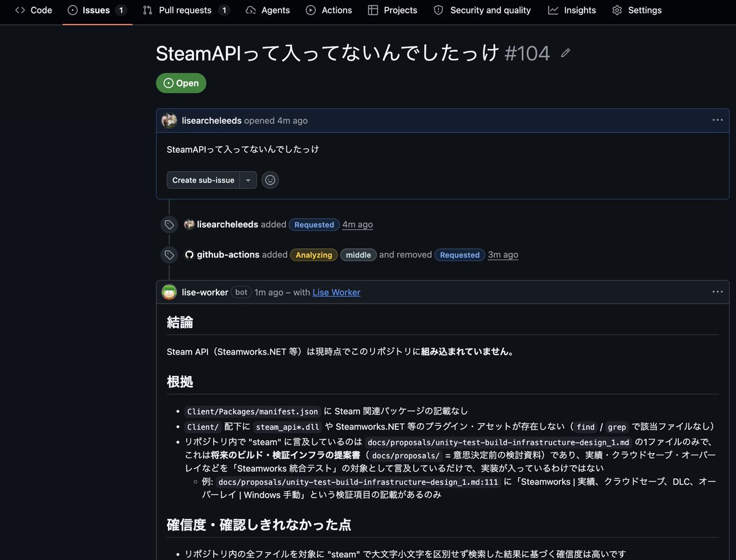Click the tag icon beside the lisearcheleeds label event

pyautogui.click(x=169, y=224)
